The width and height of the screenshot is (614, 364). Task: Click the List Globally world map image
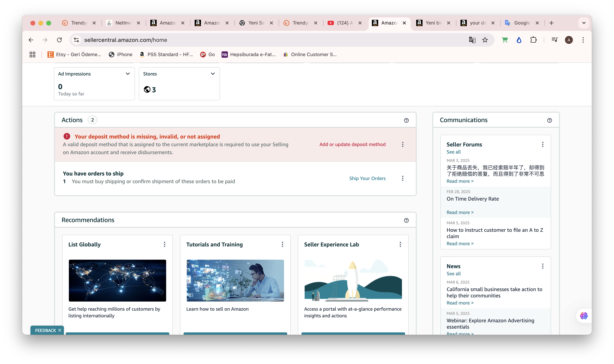click(117, 281)
